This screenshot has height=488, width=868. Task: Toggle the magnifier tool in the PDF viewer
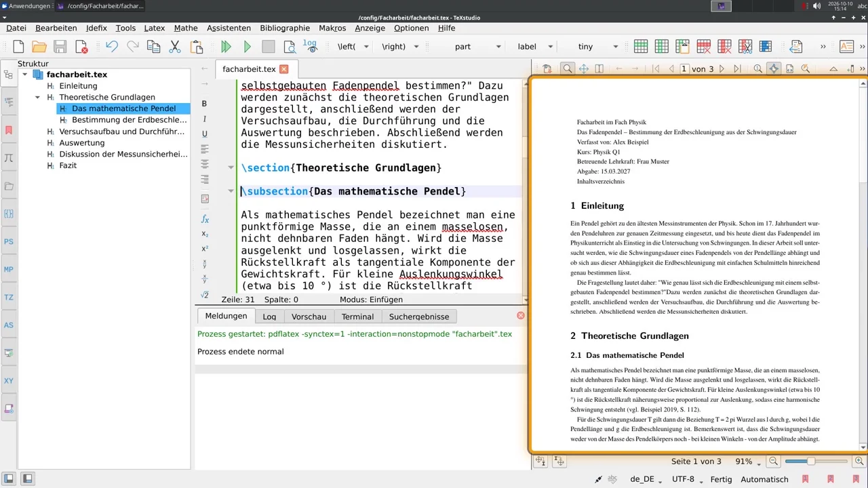(568, 68)
